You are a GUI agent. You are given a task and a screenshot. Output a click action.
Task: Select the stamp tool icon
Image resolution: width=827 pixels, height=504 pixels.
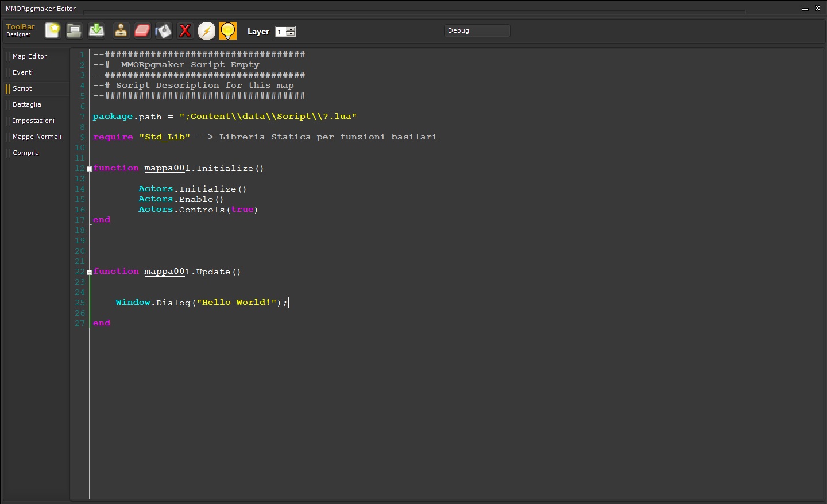coord(121,30)
